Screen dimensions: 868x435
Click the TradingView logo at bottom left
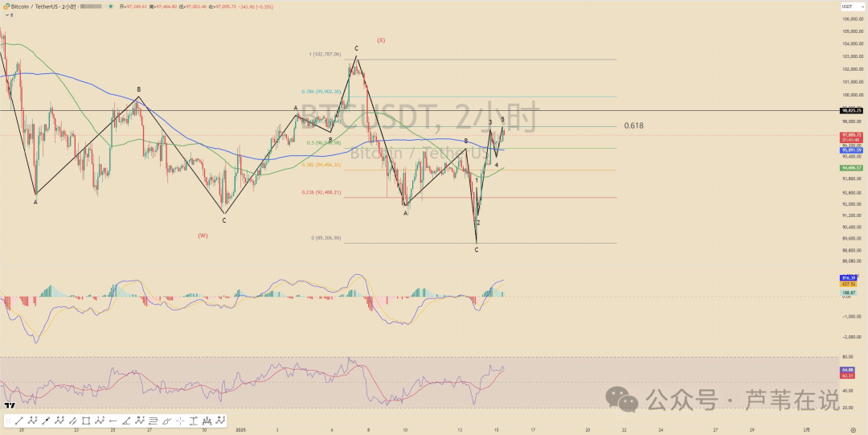(x=10, y=405)
